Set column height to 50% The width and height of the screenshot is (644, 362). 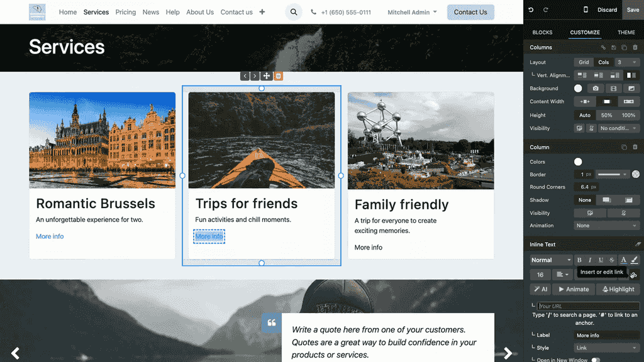click(x=606, y=116)
